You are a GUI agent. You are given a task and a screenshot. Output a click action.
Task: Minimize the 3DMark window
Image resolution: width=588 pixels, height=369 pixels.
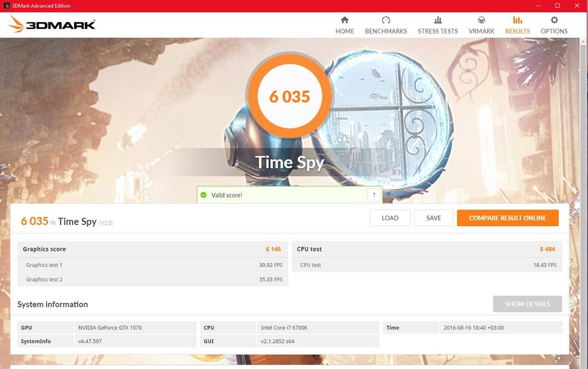[539, 6]
